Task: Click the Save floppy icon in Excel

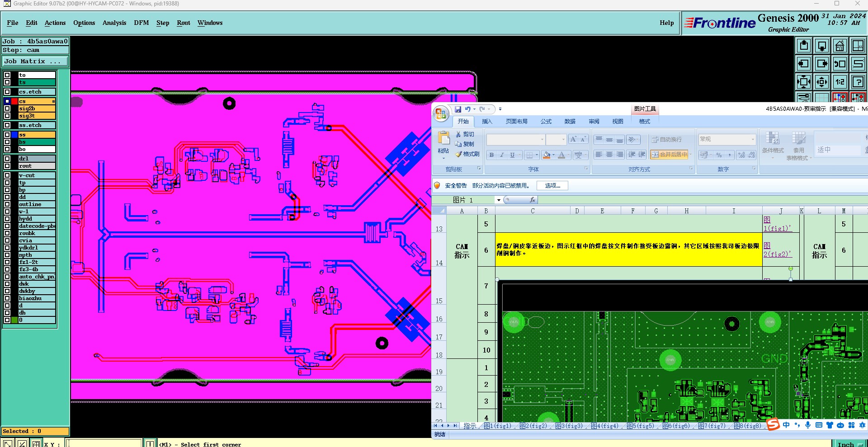Action: [458, 109]
